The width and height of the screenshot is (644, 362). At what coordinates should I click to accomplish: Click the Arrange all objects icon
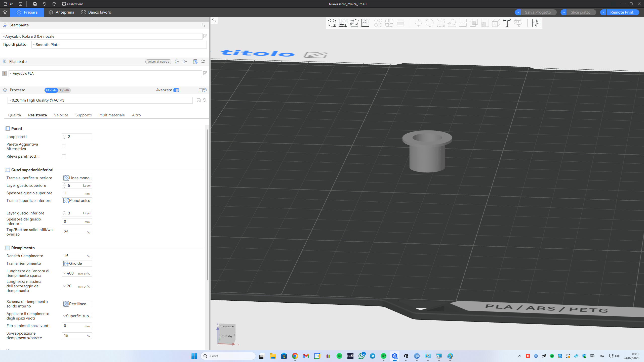365,23
